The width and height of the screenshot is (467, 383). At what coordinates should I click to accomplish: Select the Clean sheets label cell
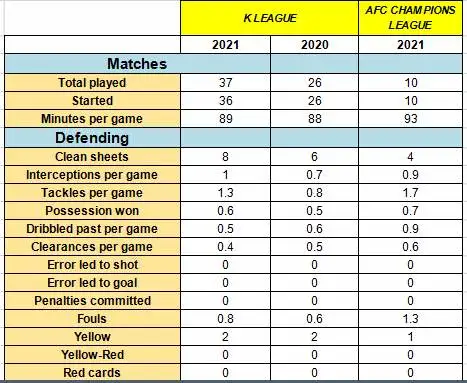click(92, 157)
